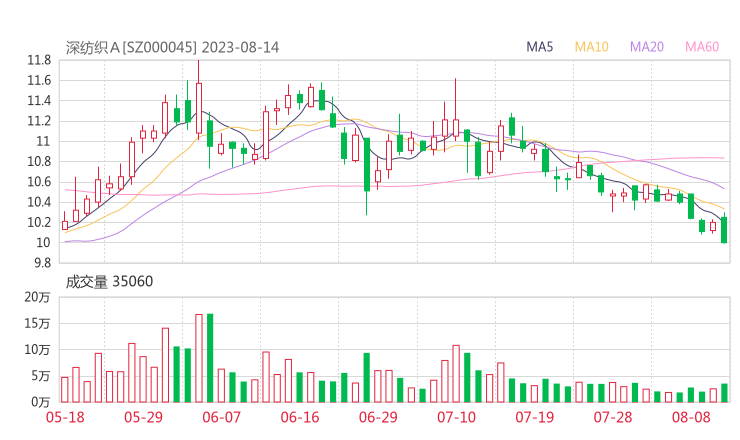Click the MA20 legend label
This screenshot has height=440, width=740.
coord(647,47)
